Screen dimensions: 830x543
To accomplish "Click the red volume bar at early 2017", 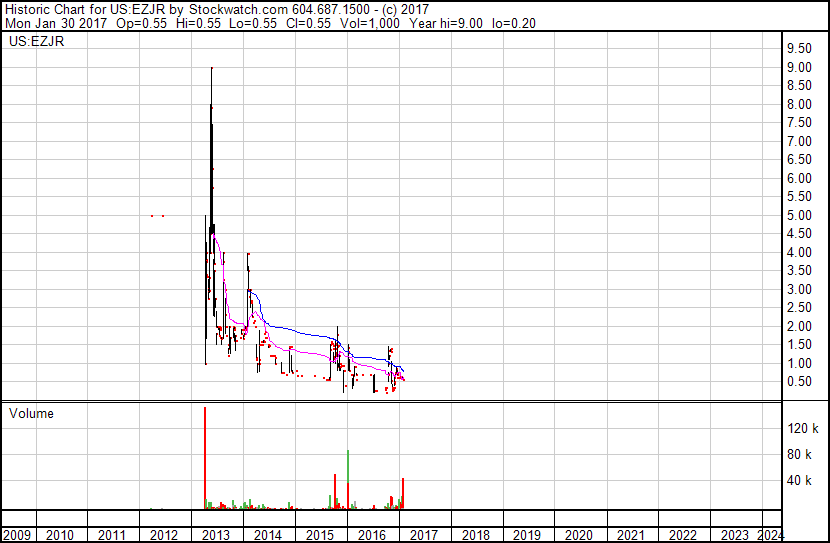I will click(x=403, y=493).
